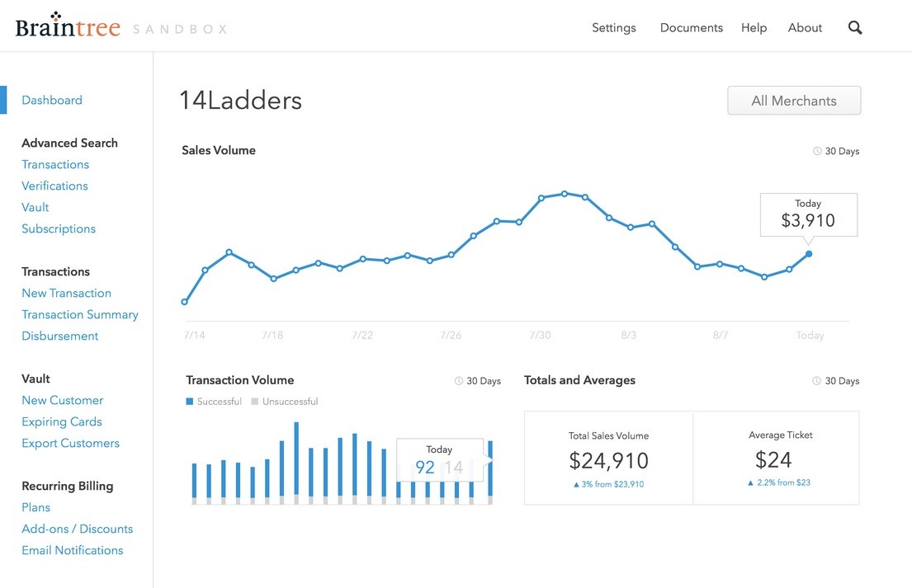The width and height of the screenshot is (912, 588).
Task: Click the Advanced Search sidebar heading
Action: 70,143
